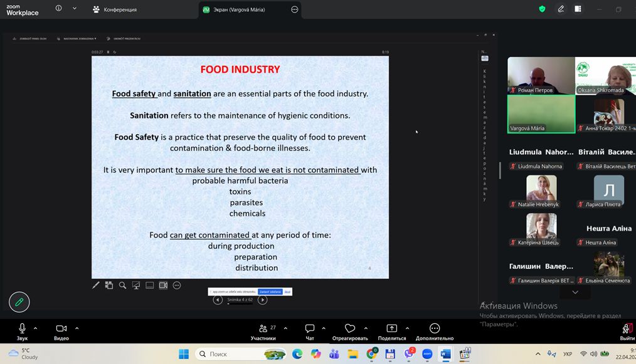Expand video options arrow next to Видео
This screenshot has width=636, height=364.
77,328
